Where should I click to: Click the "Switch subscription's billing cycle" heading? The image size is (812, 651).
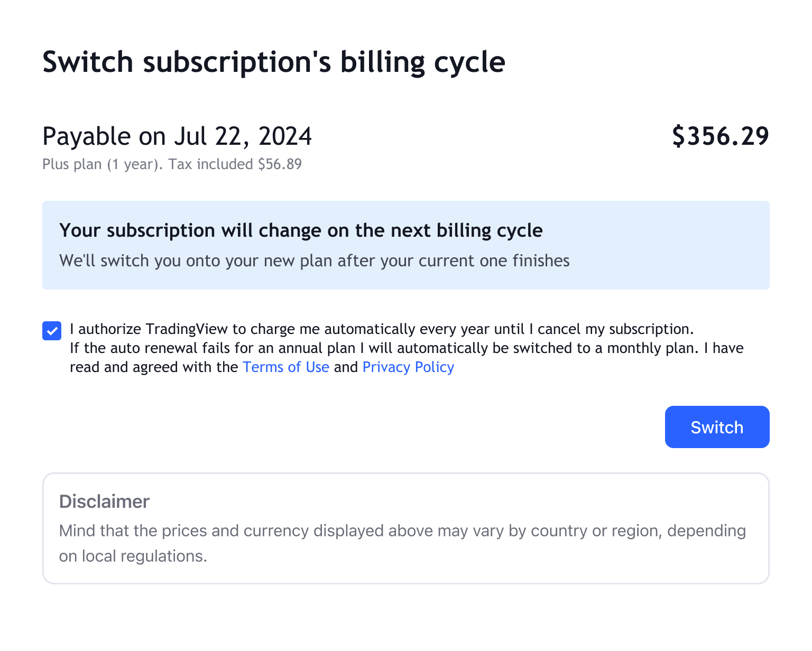click(x=273, y=62)
